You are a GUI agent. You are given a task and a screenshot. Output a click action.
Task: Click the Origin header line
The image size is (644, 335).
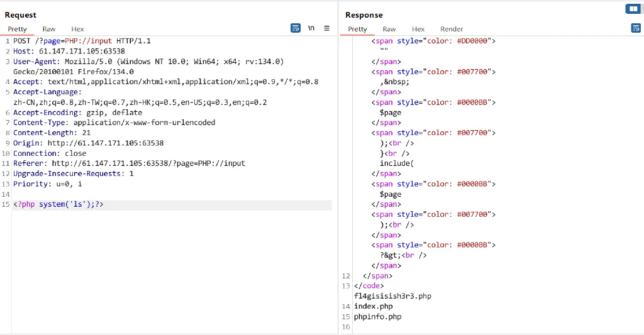pos(88,143)
